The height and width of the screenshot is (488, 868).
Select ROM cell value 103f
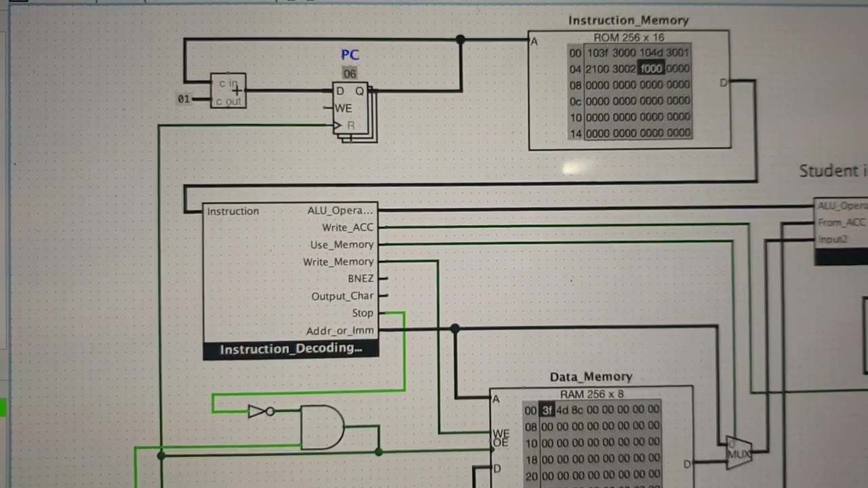coord(598,53)
